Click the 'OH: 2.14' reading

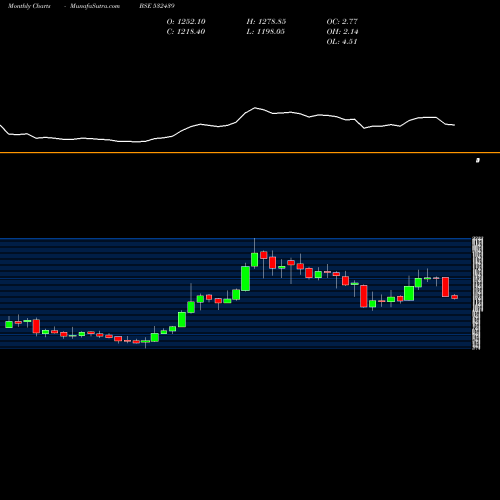coord(342,32)
